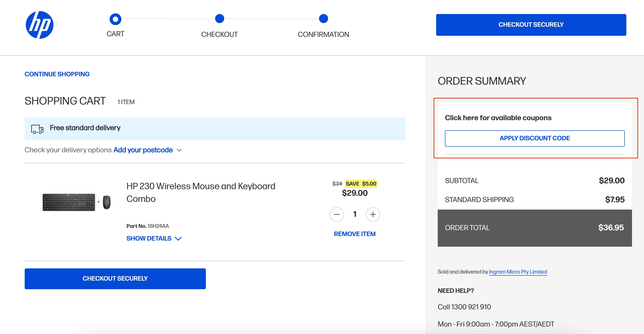The width and height of the screenshot is (644, 334).
Task: Click the CHECKOUT step label
Action: [219, 34]
